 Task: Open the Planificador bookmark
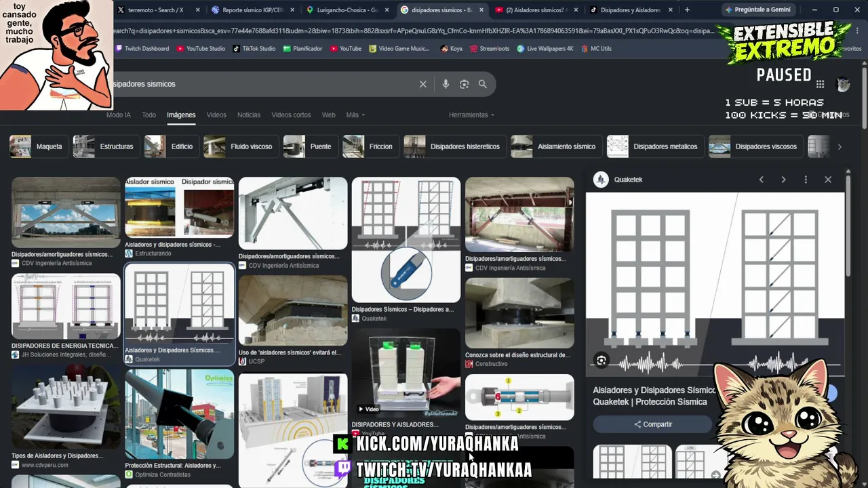(303, 49)
